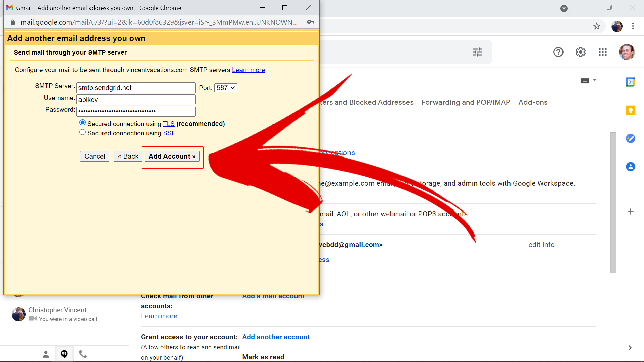The image size is (644, 362).
Task: Click the Gmail settings page scrollbar
Action: click(613, 203)
